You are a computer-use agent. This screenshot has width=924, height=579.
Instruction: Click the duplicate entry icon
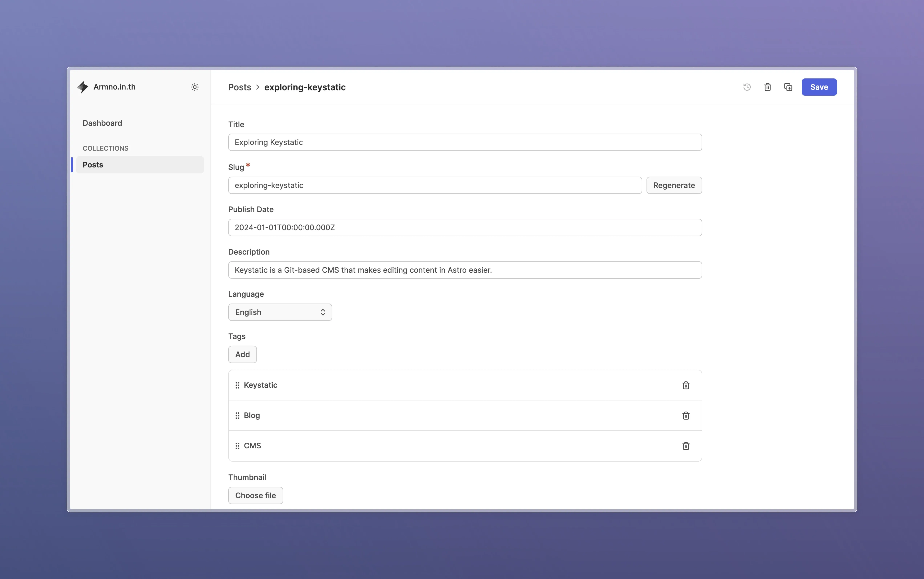[x=788, y=87]
